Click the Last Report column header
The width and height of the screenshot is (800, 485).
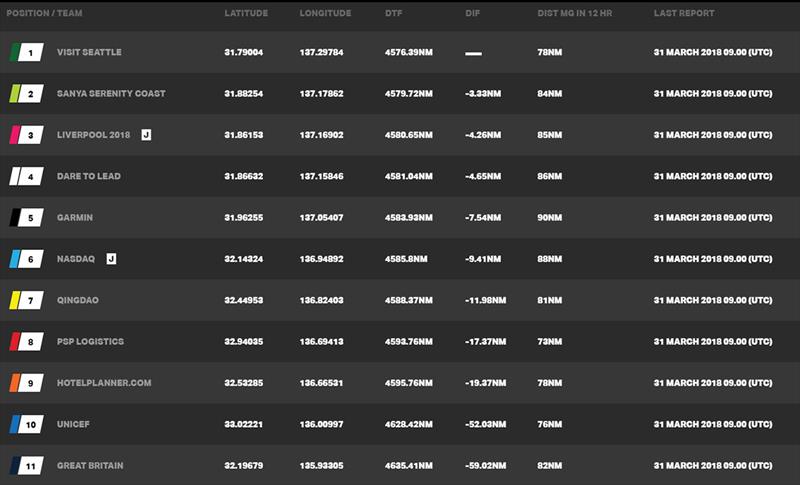coord(684,13)
